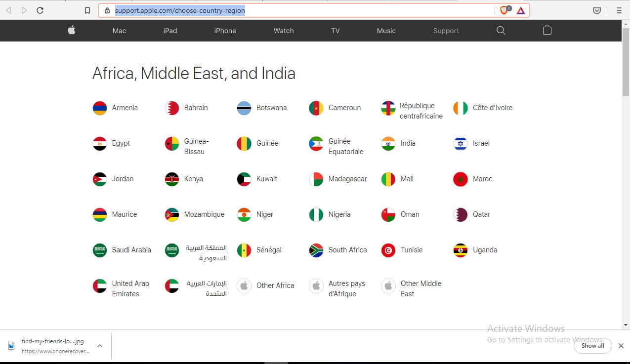Select République centrafricaine link

[421, 111]
